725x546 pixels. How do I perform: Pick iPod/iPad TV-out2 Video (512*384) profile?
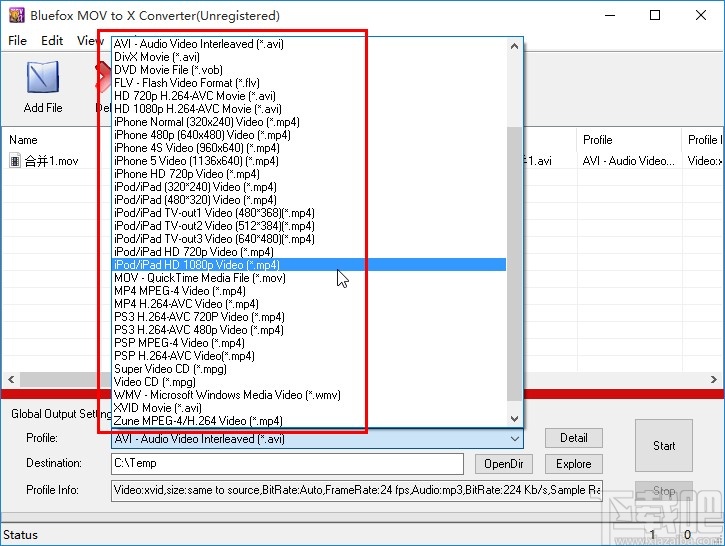(x=309, y=226)
